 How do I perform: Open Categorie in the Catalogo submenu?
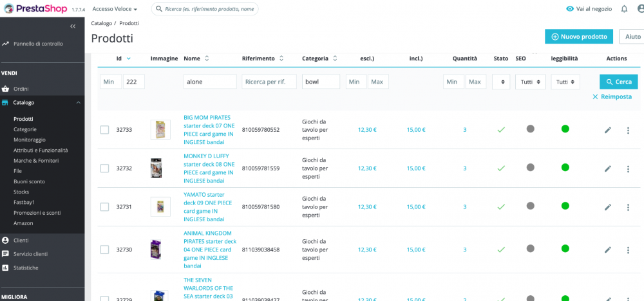click(25, 129)
